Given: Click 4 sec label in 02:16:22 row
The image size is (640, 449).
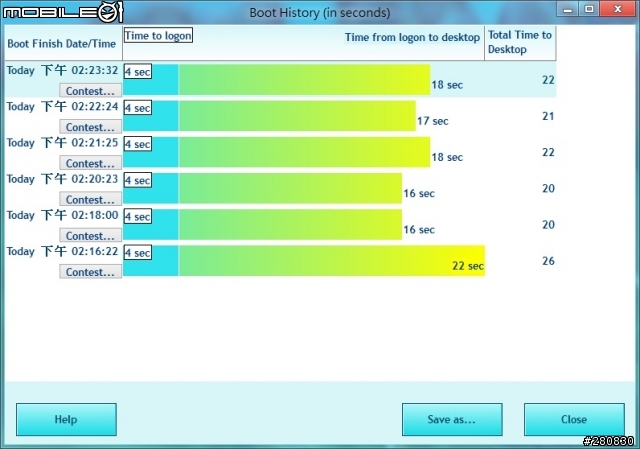Looking at the screenshot, I should (138, 253).
